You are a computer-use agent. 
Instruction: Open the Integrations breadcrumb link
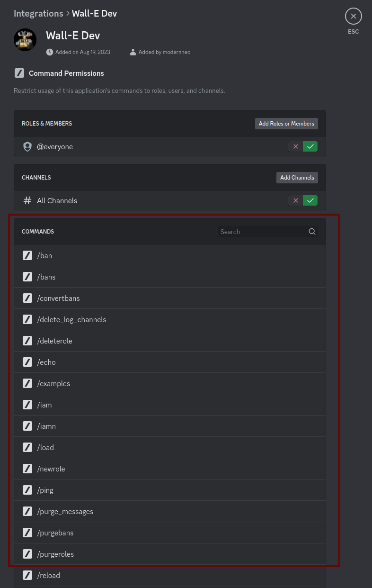[38, 13]
